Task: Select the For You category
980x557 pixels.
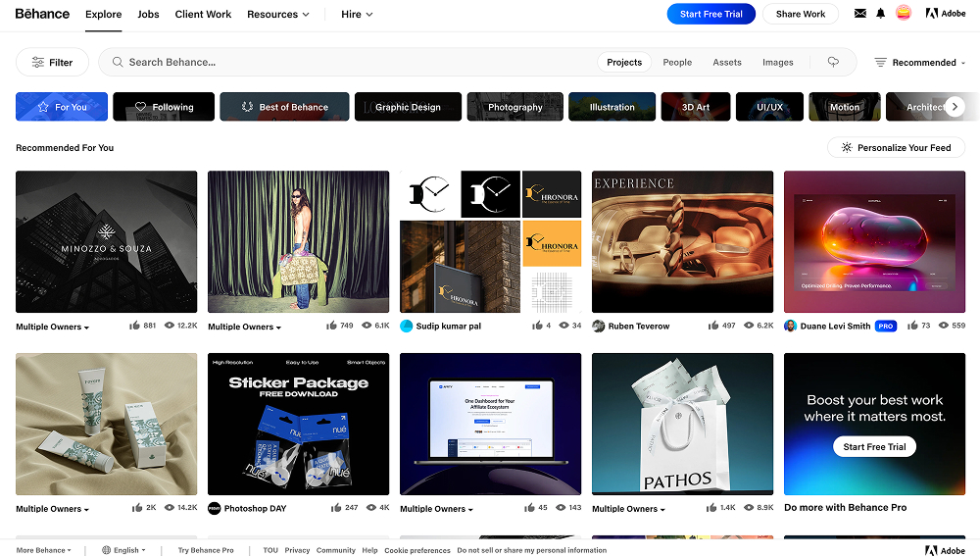Action: pyautogui.click(x=62, y=106)
